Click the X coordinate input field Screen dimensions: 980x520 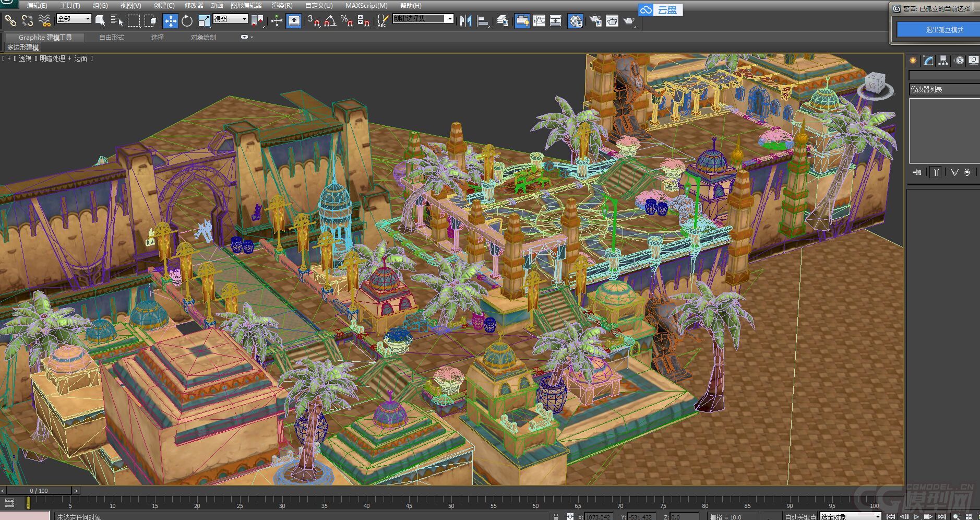click(598, 517)
